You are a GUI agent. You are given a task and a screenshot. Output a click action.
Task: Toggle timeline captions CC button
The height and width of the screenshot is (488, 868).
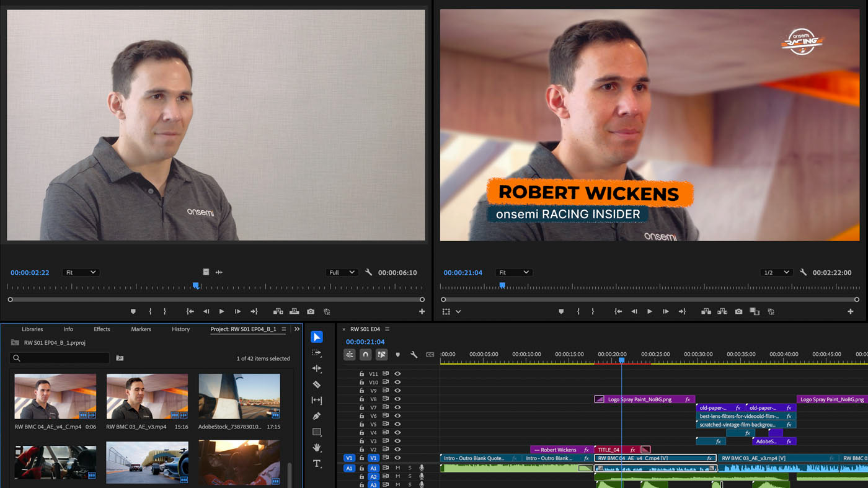coord(430,355)
